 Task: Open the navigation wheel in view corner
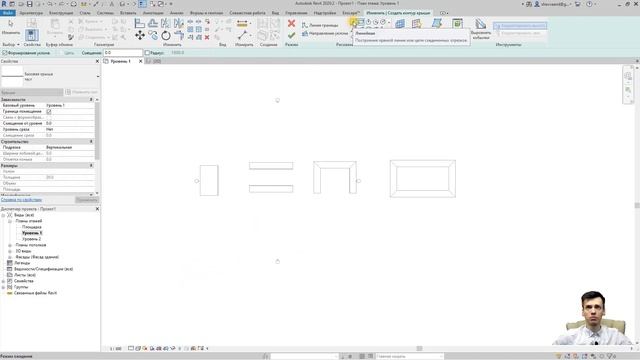[628, 76]
